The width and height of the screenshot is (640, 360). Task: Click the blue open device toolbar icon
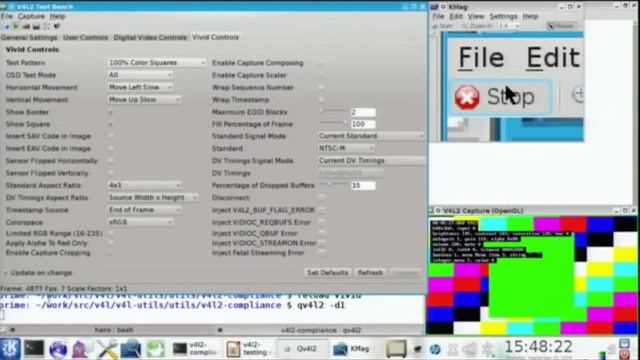pos(6,27)
